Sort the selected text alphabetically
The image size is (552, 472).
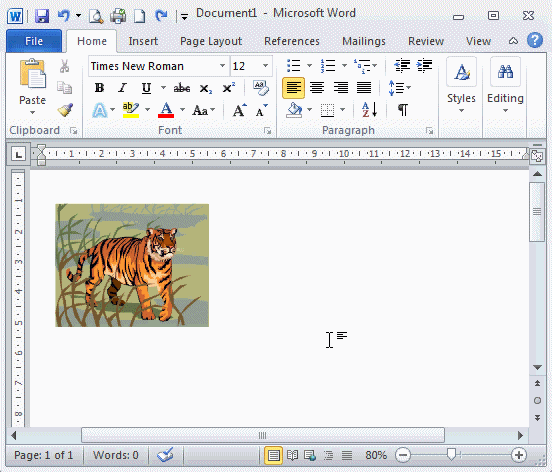click(x=370, y=110)
